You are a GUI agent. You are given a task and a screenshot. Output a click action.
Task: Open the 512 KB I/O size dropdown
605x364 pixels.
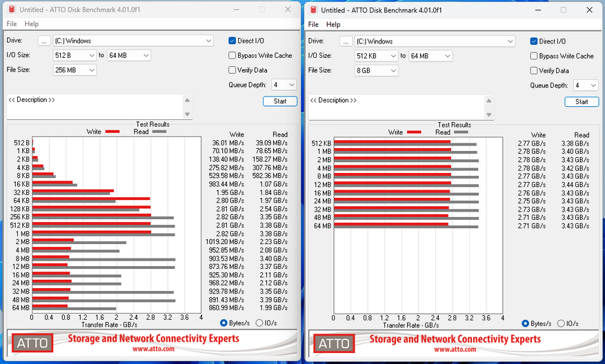[x=376, y=57]
